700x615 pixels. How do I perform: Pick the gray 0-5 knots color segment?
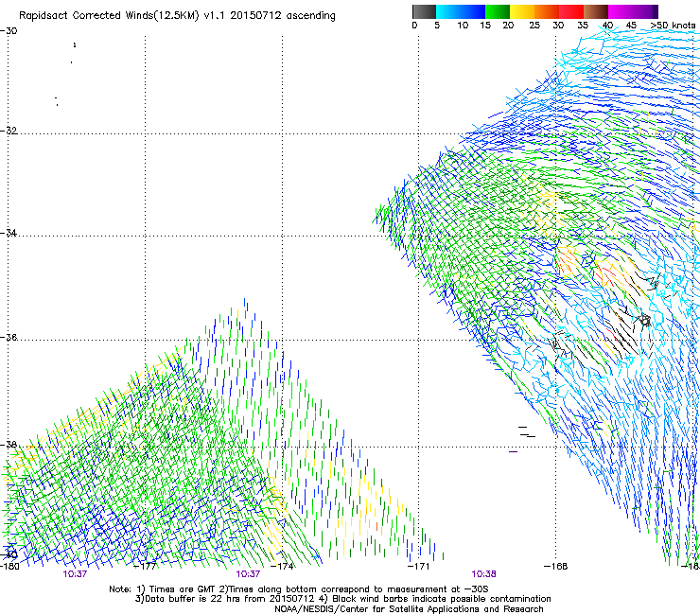coord(424,11)
